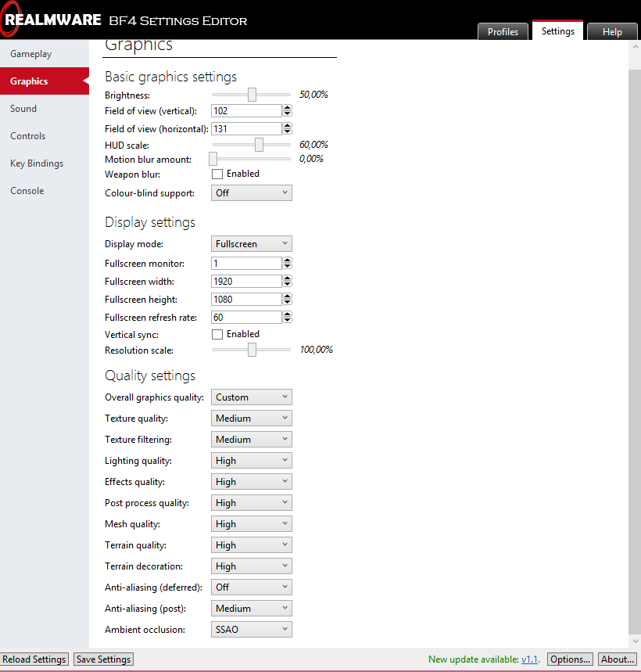This screenshot has width=641, height=672.
Task: Open the Post process quality dropdown
Action: click(x=252, y=503)
